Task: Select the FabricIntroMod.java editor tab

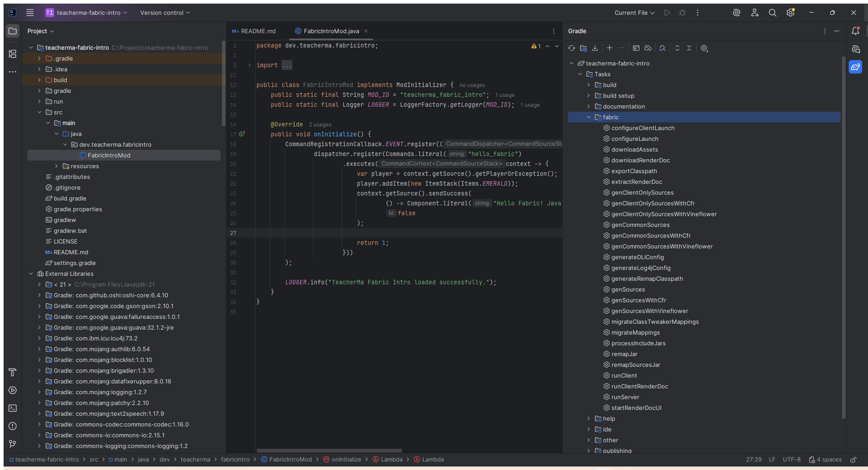Action: (x=331, y=31)
